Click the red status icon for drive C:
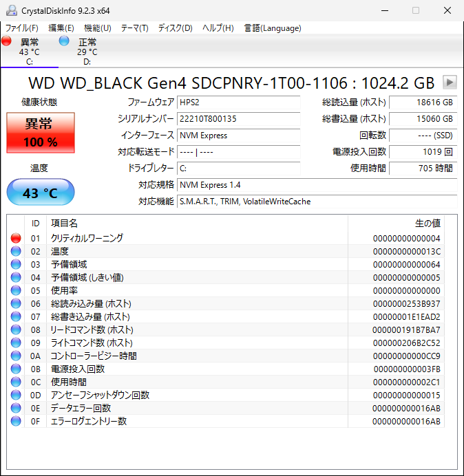 [x=6, y=41]
